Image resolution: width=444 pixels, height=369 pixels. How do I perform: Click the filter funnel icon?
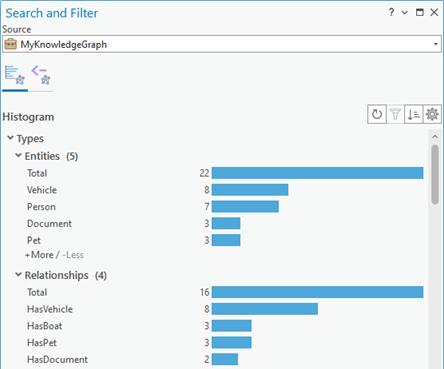[x=395, y=114]
